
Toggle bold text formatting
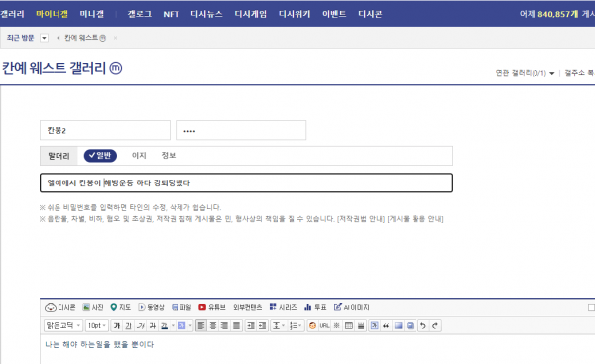117,326
